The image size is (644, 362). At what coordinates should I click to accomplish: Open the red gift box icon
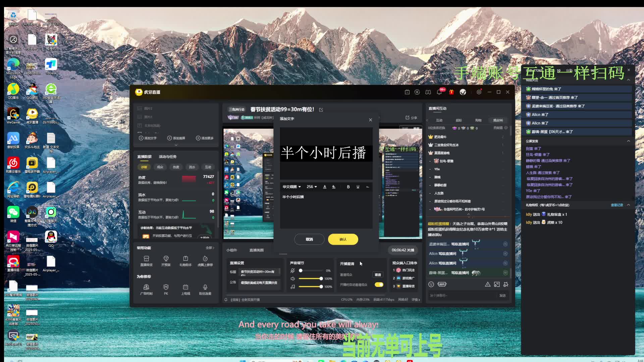pyautogui.click(x=451, y=92)
